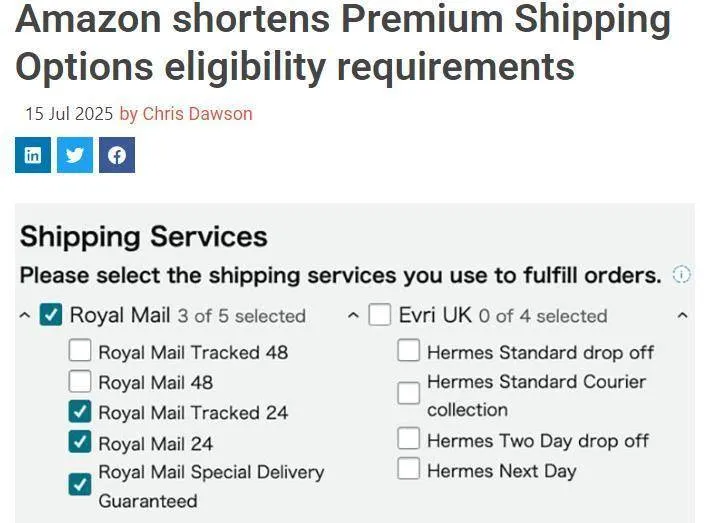Collapse the Royal Mail services list
The width and height of the screenshot is (705, 523).
click(x=25, y=316)
